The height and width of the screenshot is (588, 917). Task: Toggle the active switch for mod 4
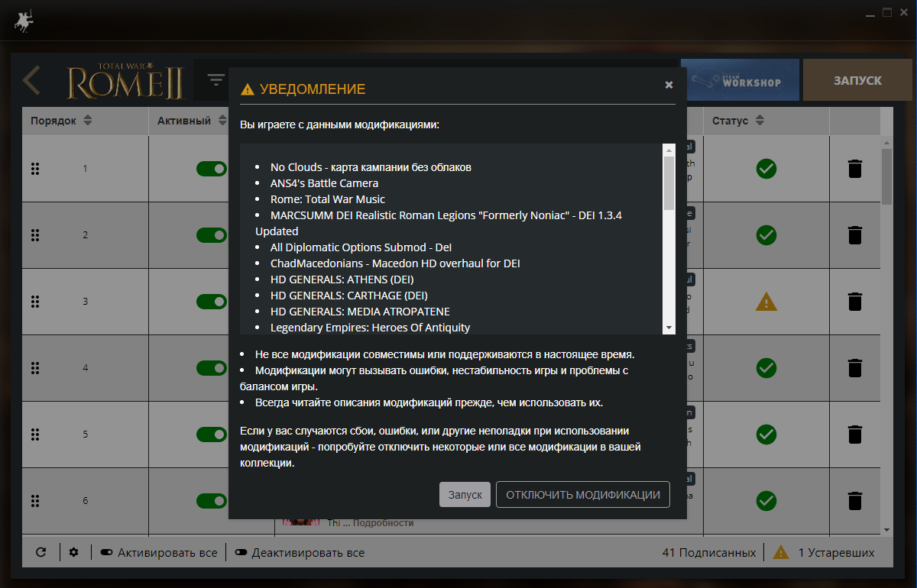tap(212, 368)
